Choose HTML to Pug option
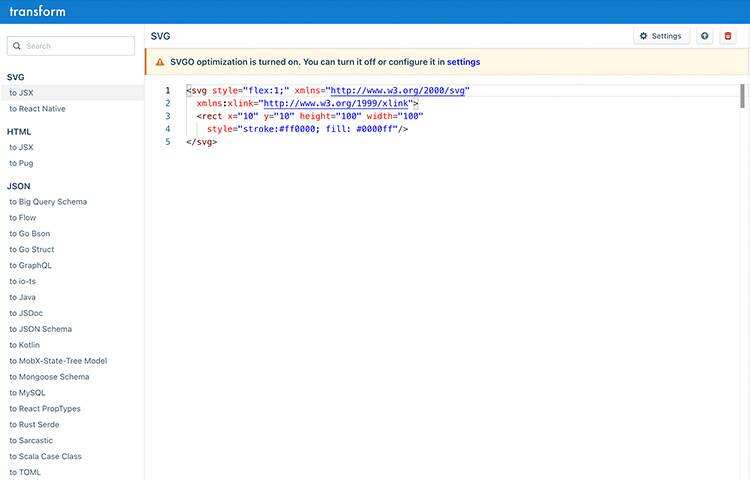750x480 pixels. (22, 163)
